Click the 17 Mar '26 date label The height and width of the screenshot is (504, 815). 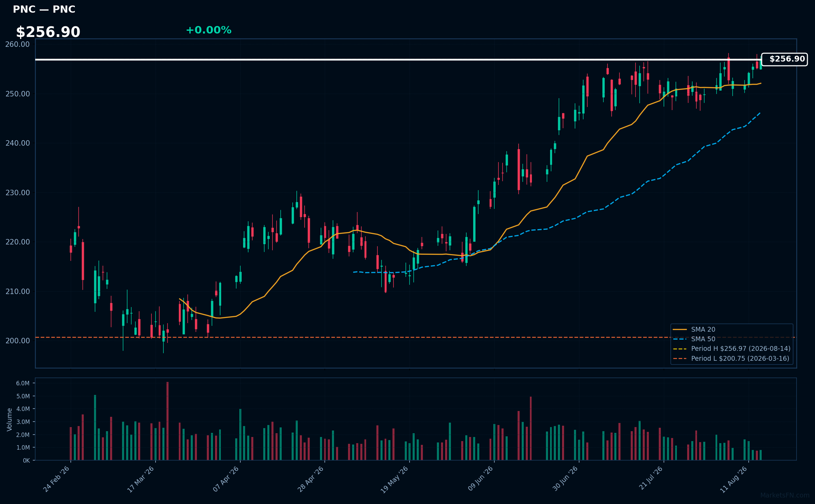coord(141,479)
